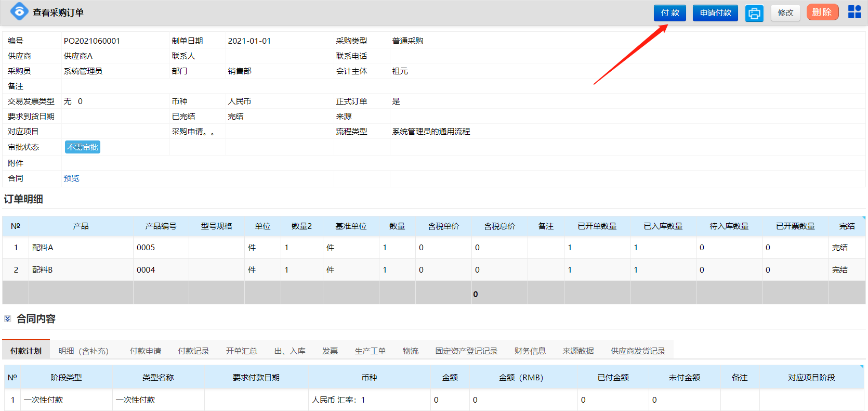Click the print icon button
The width and height of the screenshot is (868, 411).
[754, 13]
